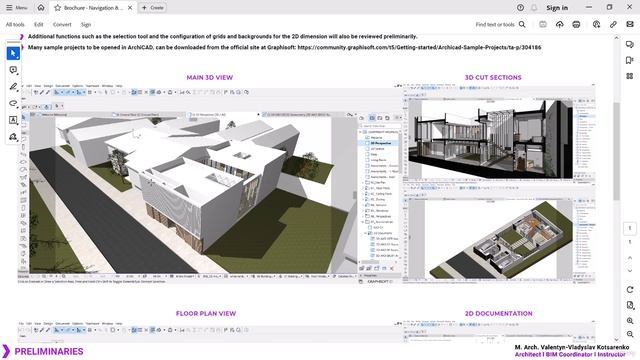The image size is (640, 360).
Task: Select the add comment tool
Action: coord(13,70)
